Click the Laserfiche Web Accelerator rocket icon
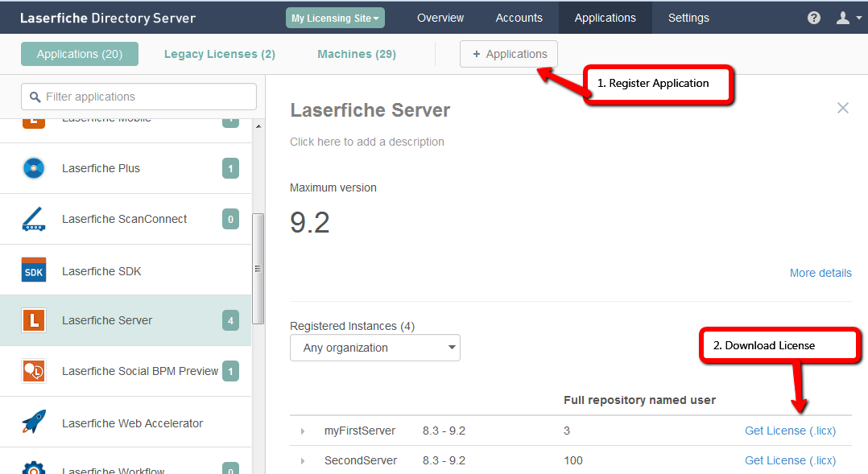Screen dimensions: 868x474 click(34, 422)
